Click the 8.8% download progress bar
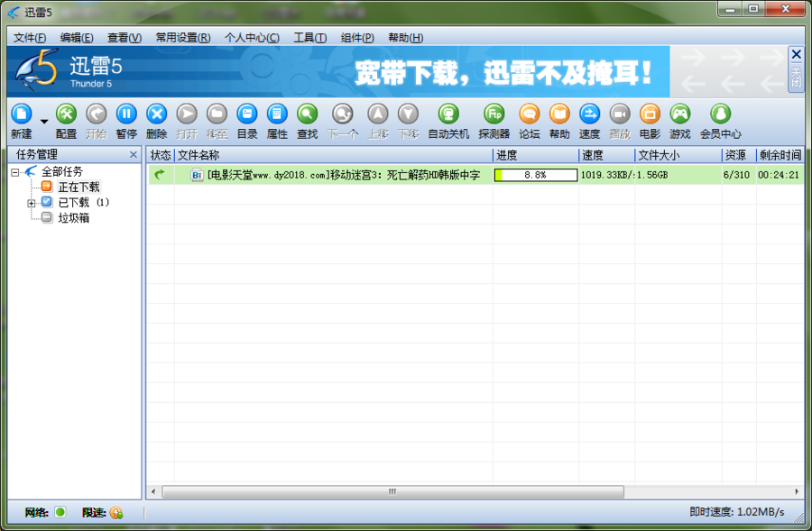 pos(536,175)
